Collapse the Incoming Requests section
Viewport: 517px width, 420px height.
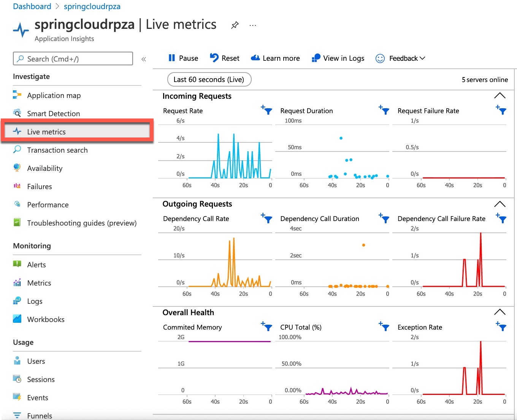click(x=500, y=96)
